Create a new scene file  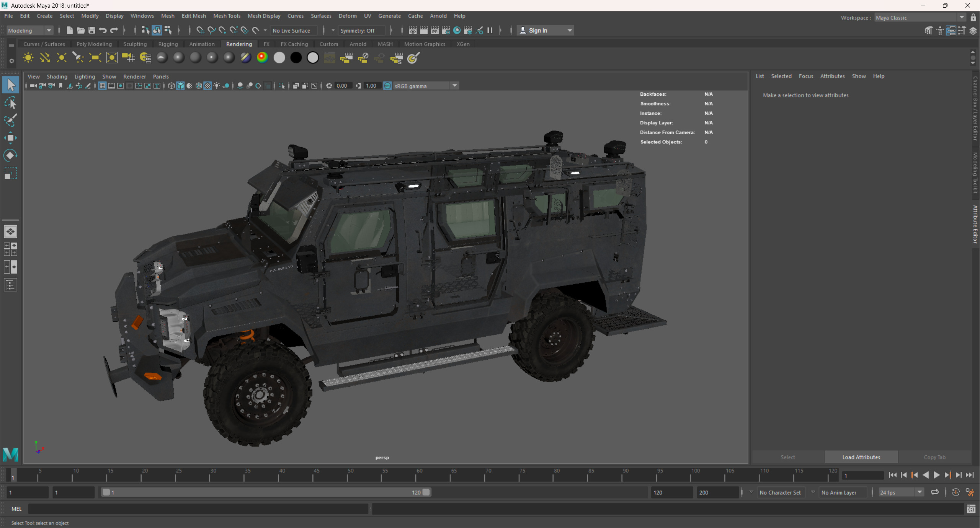point(69,30)
